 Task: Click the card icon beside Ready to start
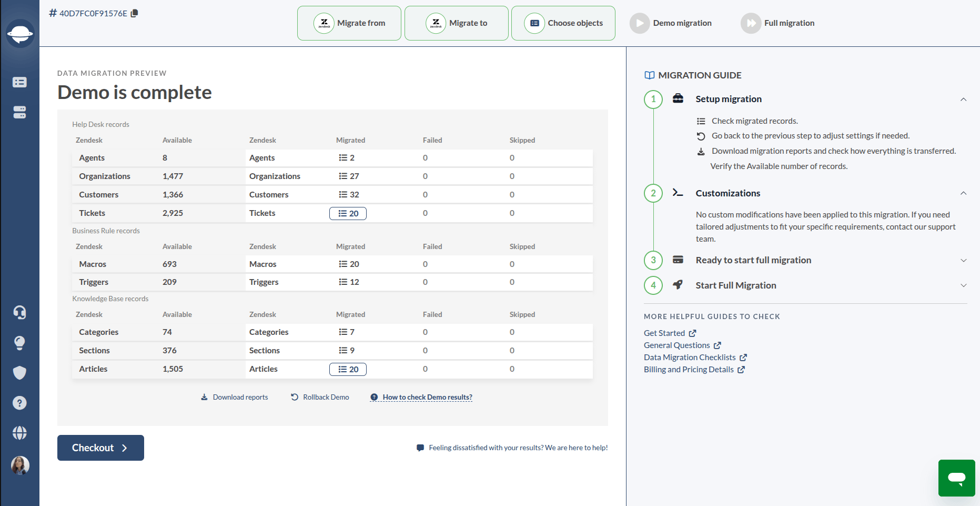(678, 260)
